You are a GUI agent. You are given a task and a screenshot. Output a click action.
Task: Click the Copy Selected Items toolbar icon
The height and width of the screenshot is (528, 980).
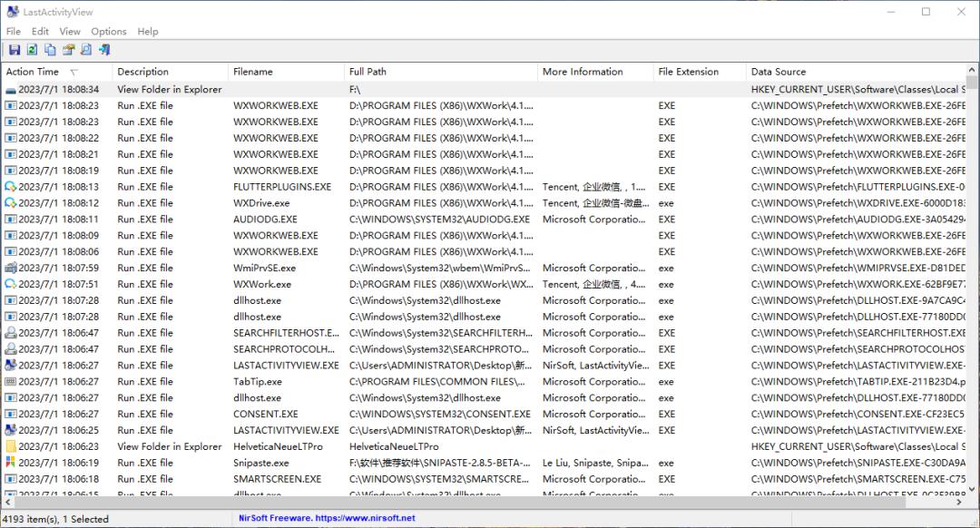50,50
